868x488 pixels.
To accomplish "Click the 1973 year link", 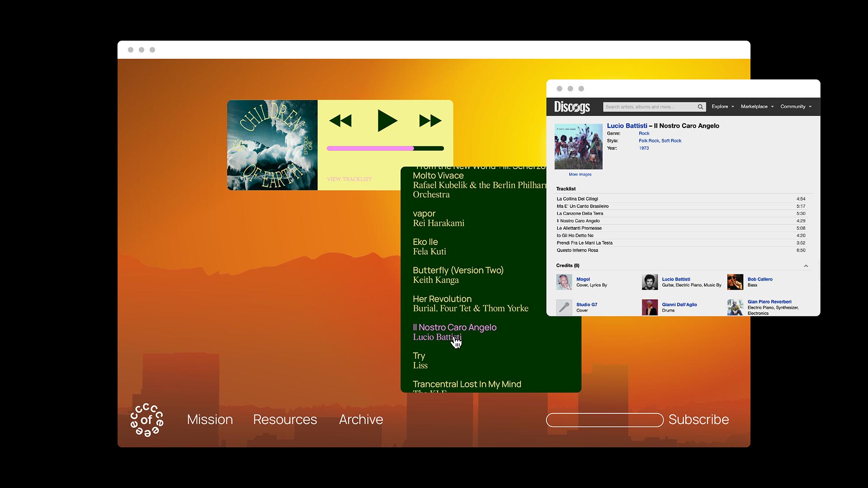I will pyautogui.click(x=644, y=148).
